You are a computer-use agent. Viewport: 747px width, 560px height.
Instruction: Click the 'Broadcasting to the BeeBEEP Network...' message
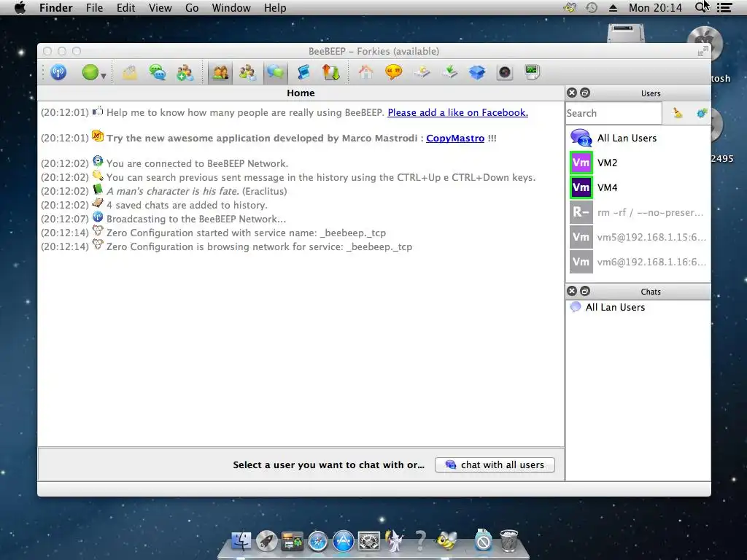click(x=196, y=219)
